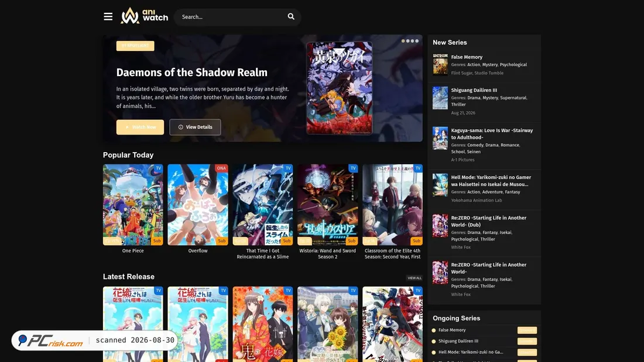Click the yellow dot beside ongoing False Memory
This screenshot has height=362, width=644.
coord(434,330)
